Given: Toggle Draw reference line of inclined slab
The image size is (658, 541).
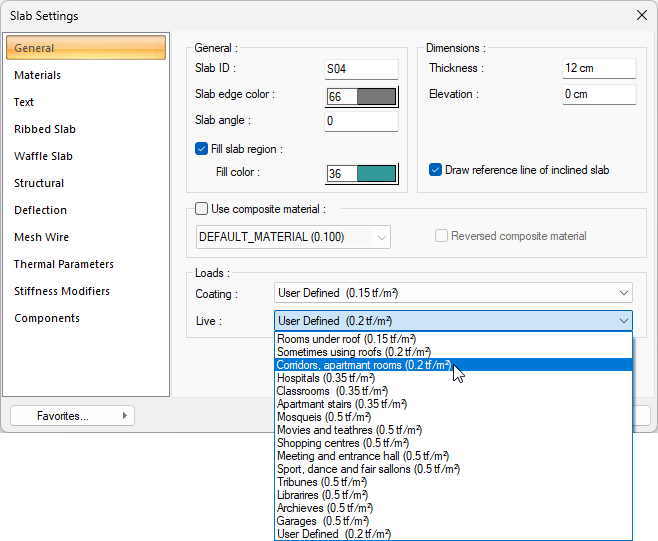Looking at the screenshot, I should pyautogui.click(x=435, y=170).
